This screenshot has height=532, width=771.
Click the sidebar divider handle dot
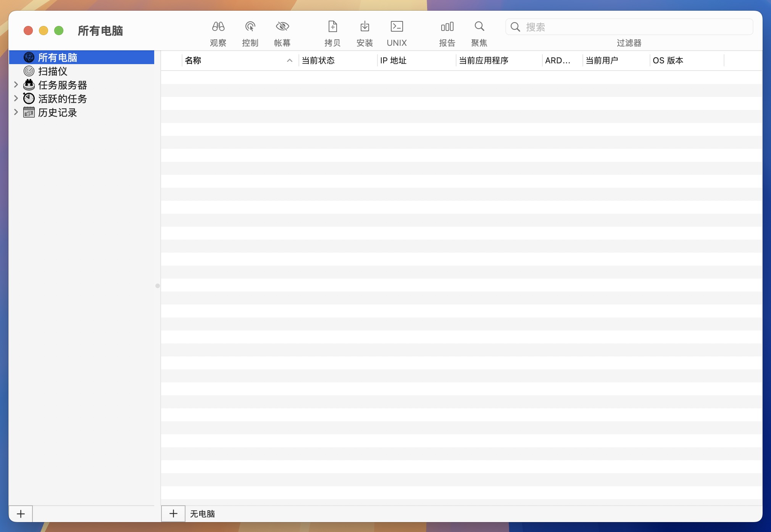(157, 286)
